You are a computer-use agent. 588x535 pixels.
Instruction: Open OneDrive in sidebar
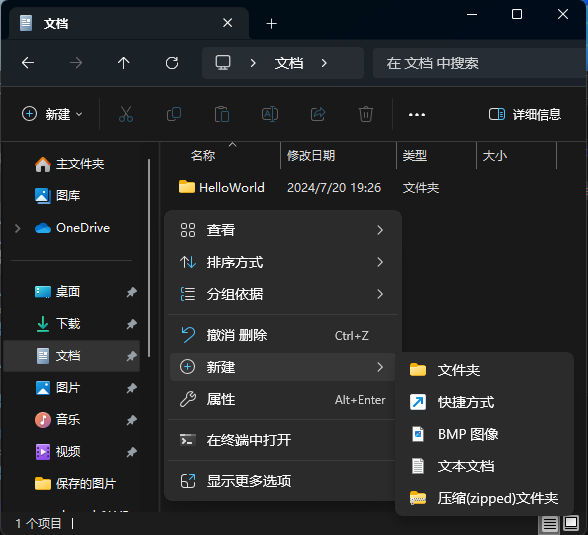point(73,228)
